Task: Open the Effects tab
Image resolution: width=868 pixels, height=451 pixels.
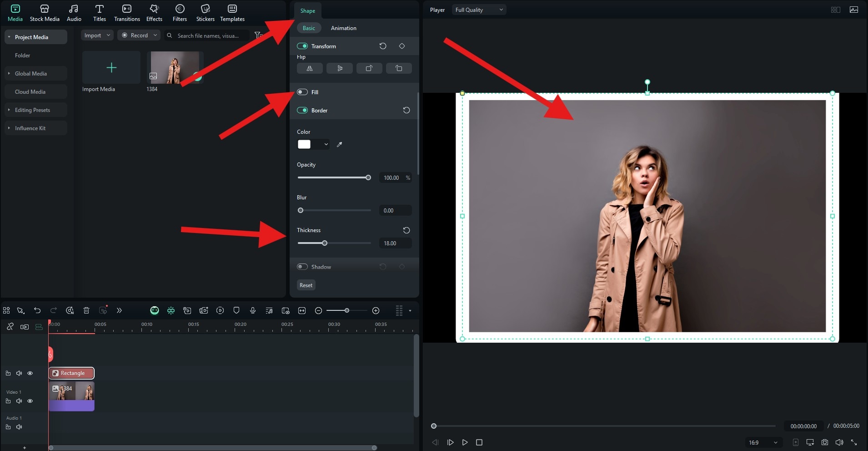Action: click(154, 13)
